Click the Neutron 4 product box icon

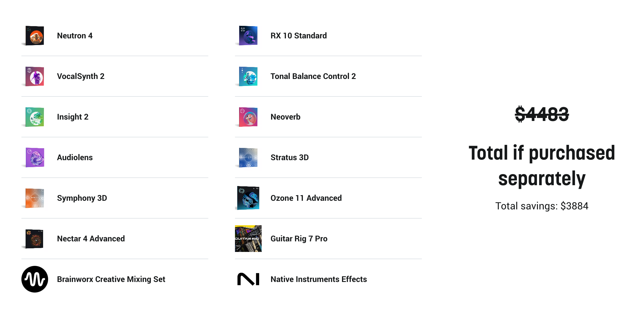34,36
